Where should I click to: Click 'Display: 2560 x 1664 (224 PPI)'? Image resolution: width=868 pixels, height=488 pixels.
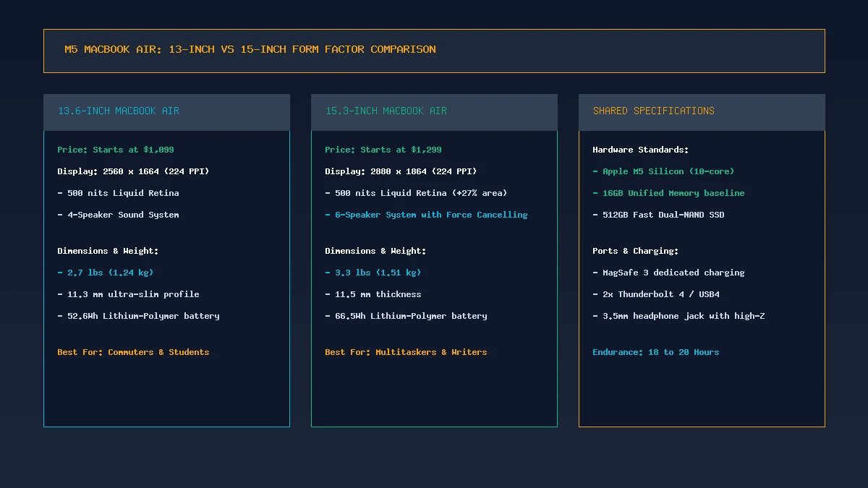[133, 171]
